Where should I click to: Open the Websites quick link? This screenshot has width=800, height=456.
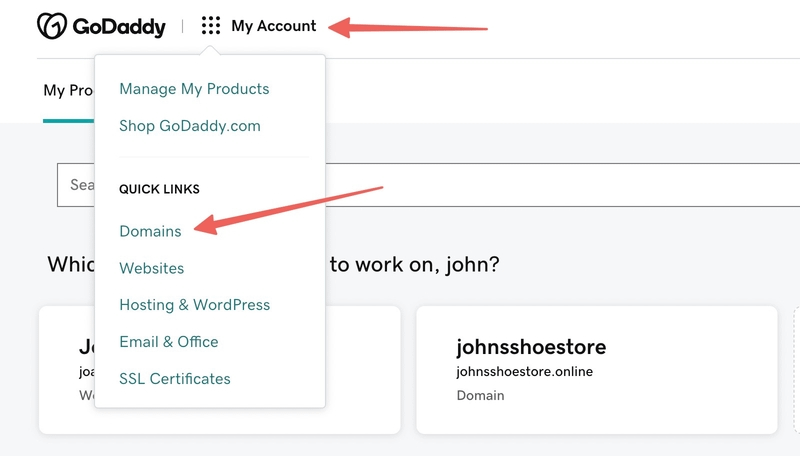coord(152,268)
